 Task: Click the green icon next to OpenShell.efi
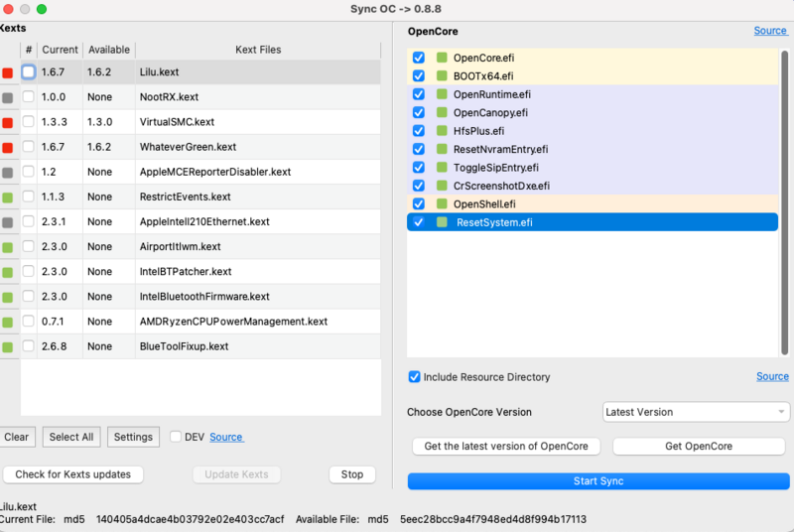pyautogui.click(x=442, y=203)
